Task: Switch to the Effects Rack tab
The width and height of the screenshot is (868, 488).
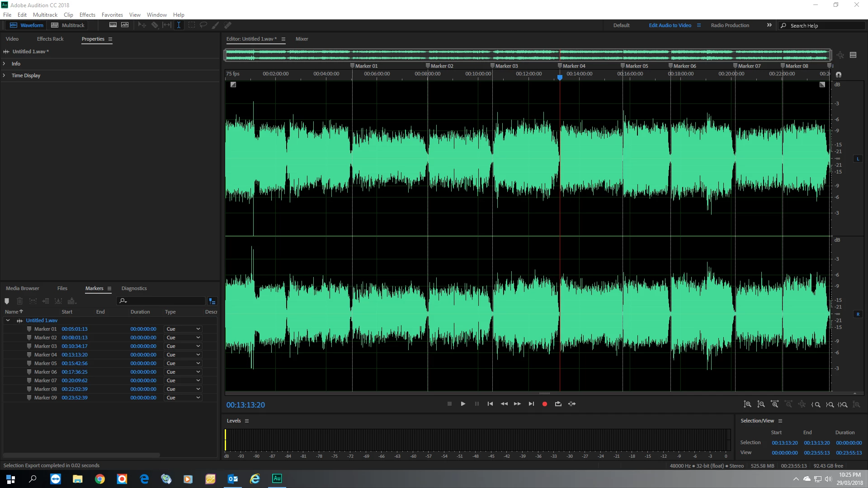Action: [x=50, y=39]
